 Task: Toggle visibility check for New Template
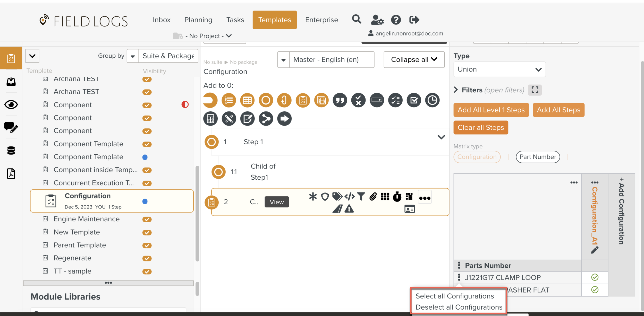[x=147, y=232]
